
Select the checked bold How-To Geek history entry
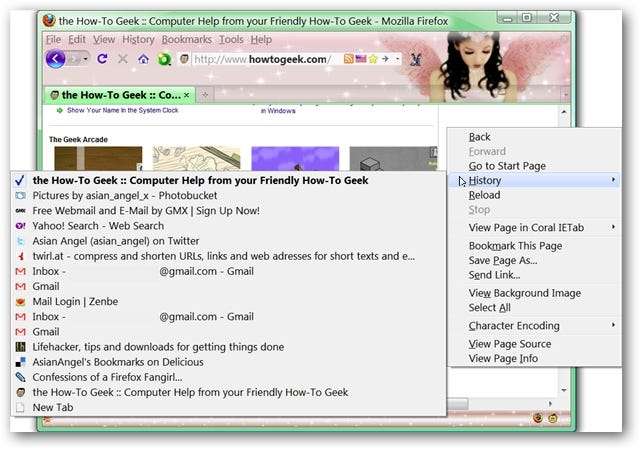point(229,180)
